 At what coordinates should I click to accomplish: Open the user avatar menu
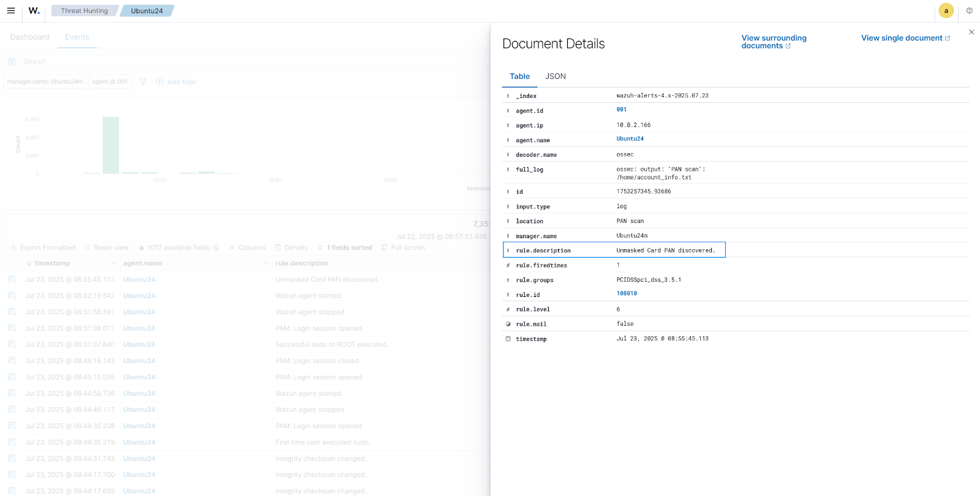point(946,10)
